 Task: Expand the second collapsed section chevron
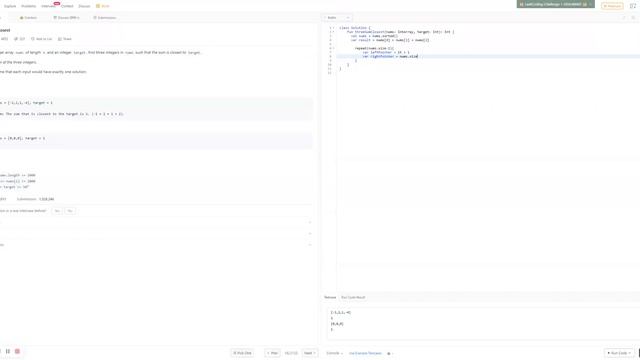coord(310,233)
